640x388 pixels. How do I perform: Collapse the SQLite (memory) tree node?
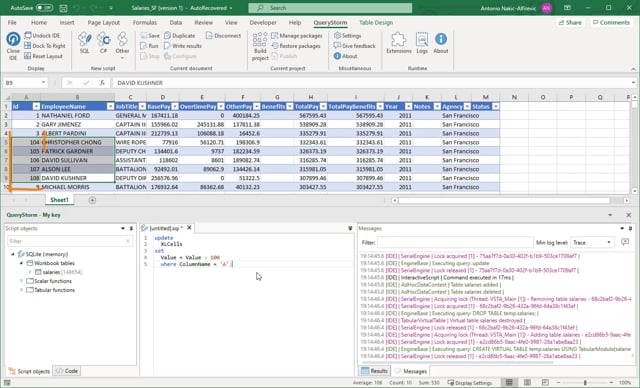click(x=13, y=254)
